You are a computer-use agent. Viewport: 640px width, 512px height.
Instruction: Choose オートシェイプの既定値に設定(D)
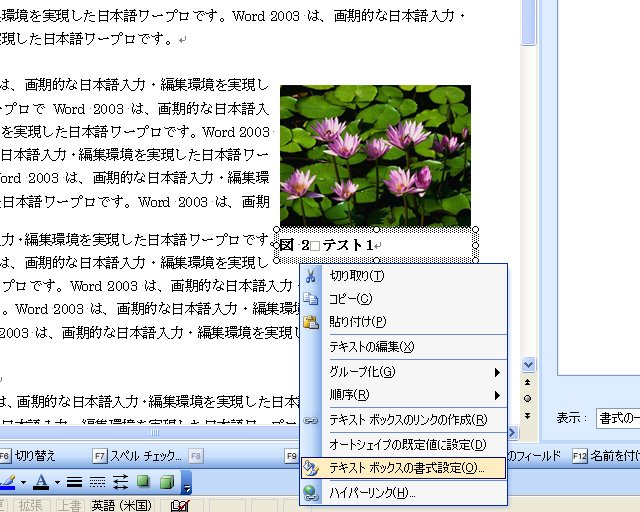click(x=403, y=445)
